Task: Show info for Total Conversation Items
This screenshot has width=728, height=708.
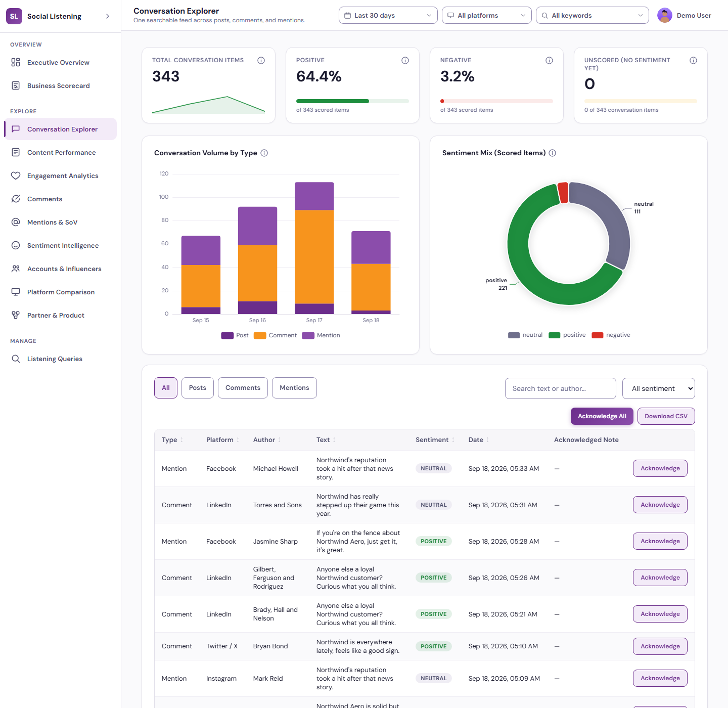Action: 261,60
